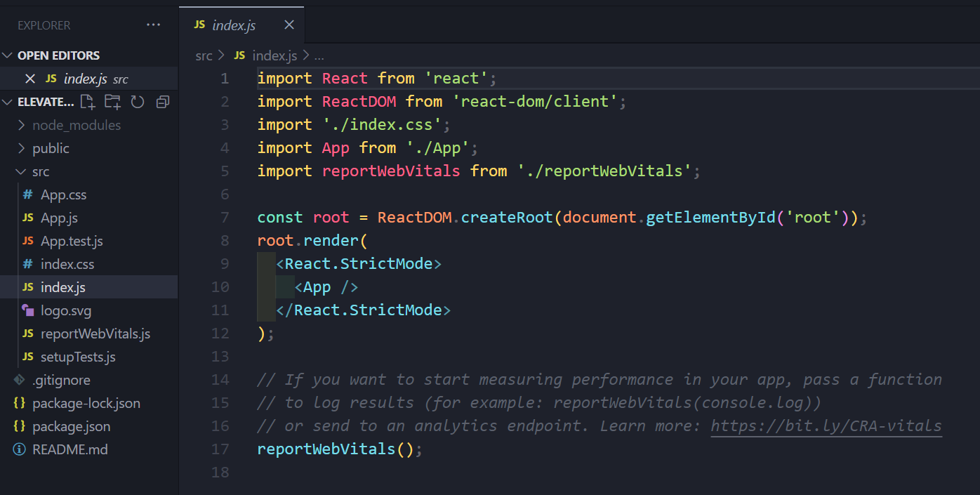Screen dimensions: 980x495
Task: Click the Refresh Explorer icon
Action: click(x=138, y=103)
